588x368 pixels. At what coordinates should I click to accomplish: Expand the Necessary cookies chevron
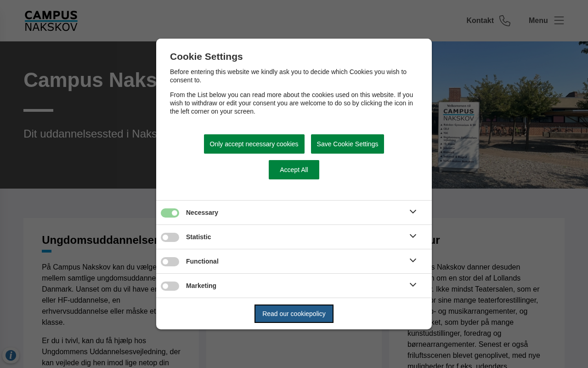pos(413,212)
